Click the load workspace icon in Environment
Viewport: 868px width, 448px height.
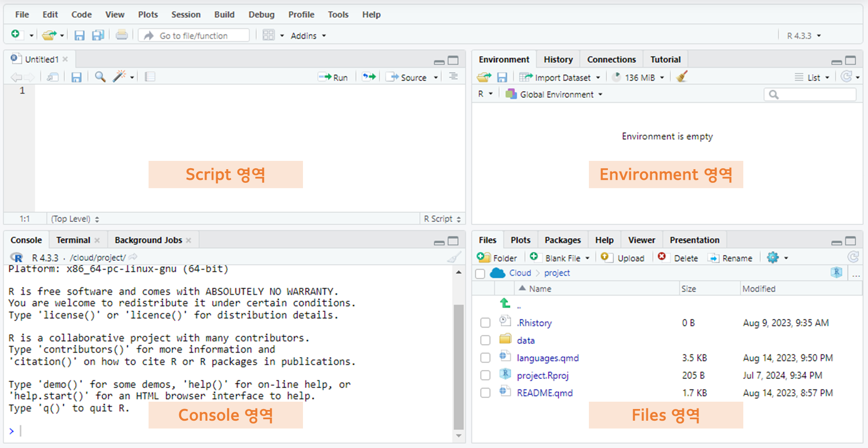tap(484, 77)
